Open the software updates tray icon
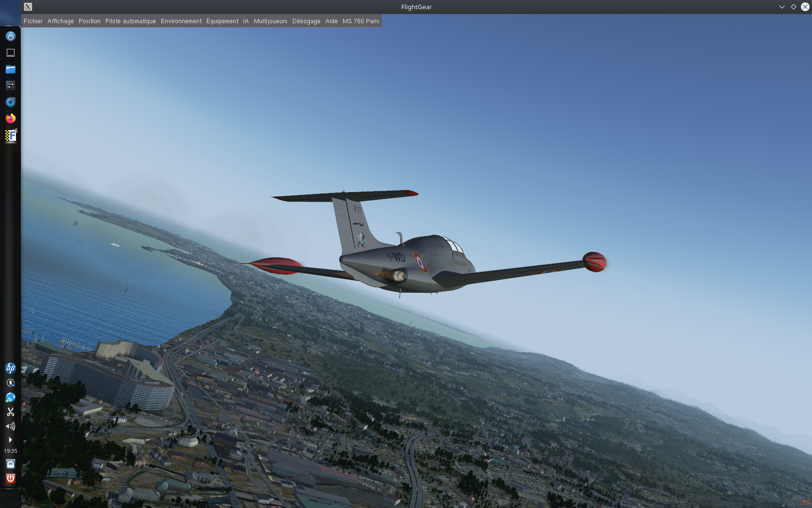The image size is (812, 508). coord(10,383)
